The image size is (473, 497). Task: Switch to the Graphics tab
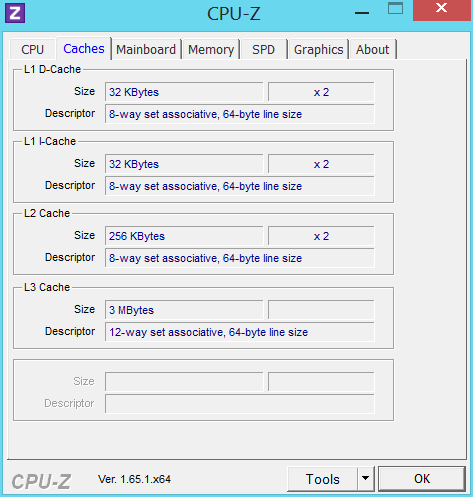click(x=318, y=49)
